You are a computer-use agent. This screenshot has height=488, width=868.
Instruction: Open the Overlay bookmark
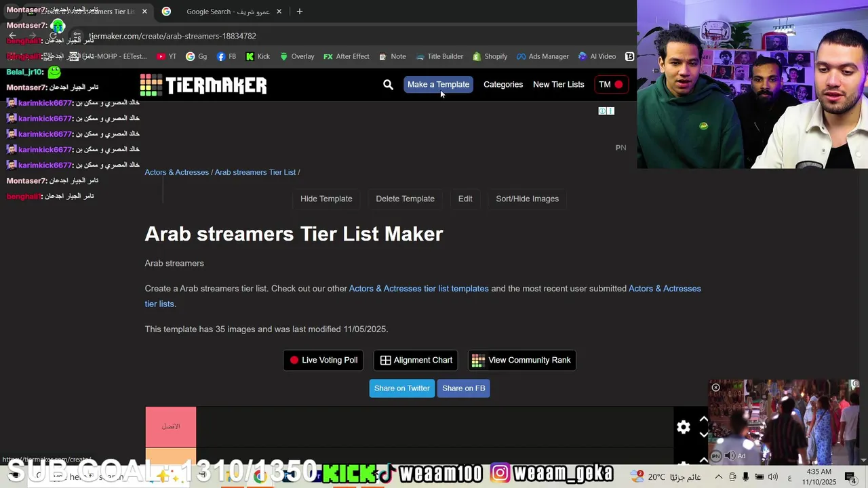point(297,56)
